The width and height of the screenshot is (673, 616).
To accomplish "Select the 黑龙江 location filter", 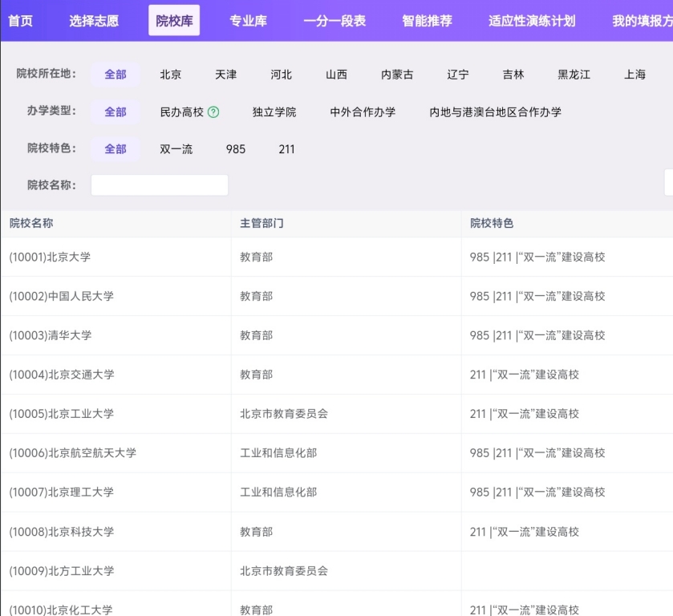I will (571, 74).
